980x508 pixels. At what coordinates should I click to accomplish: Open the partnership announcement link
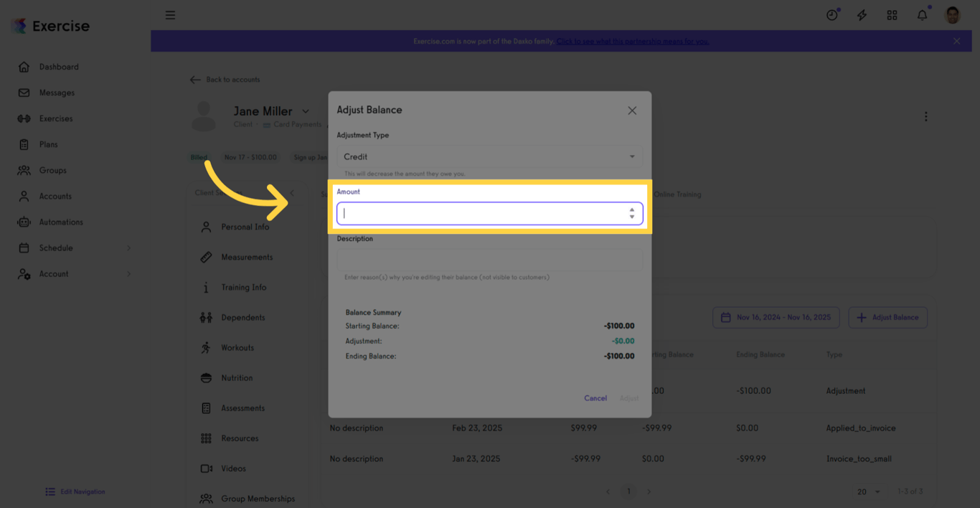coord(632,41)
